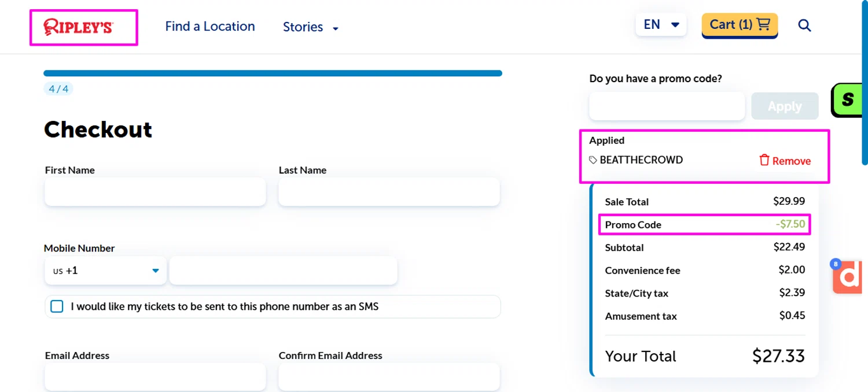The image size is (868, 392).
Task: Click the Amusement tax $0.45 amount
Action: (792, 315)
